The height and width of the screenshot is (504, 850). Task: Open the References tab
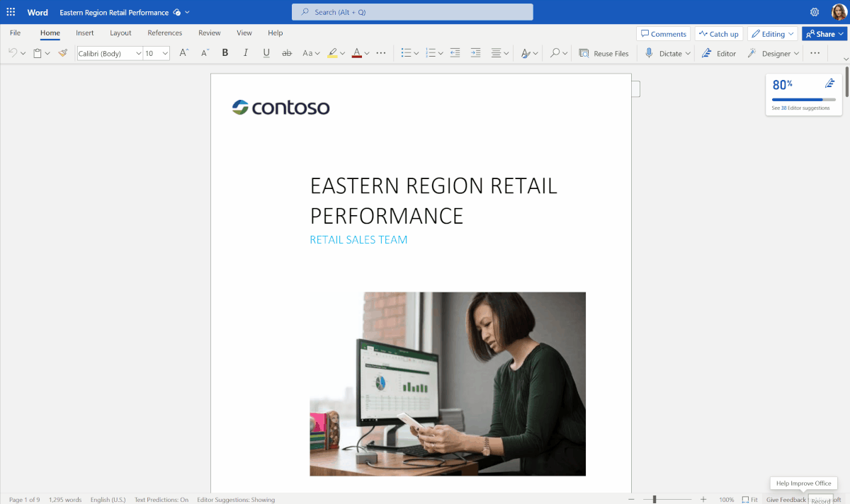[x=165, y=33]
